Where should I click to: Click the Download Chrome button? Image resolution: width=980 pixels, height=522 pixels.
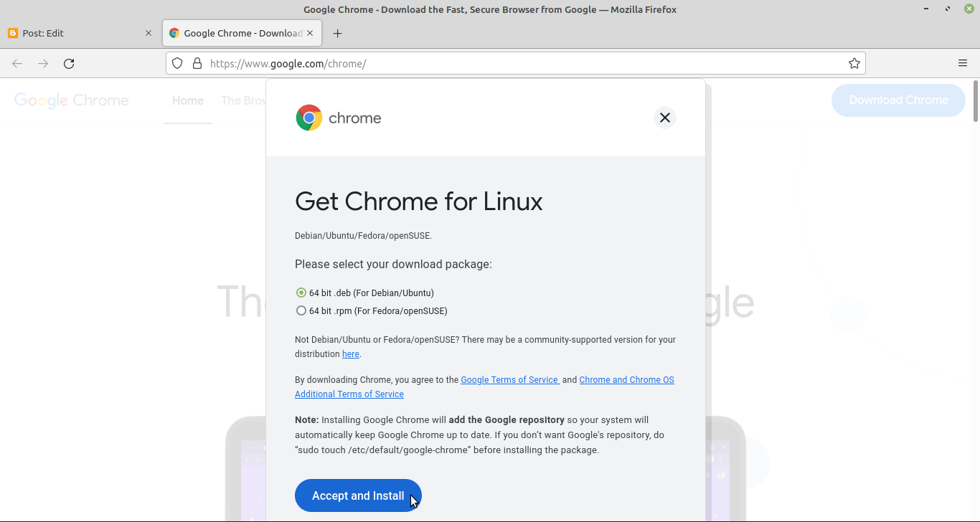(898, 100)
